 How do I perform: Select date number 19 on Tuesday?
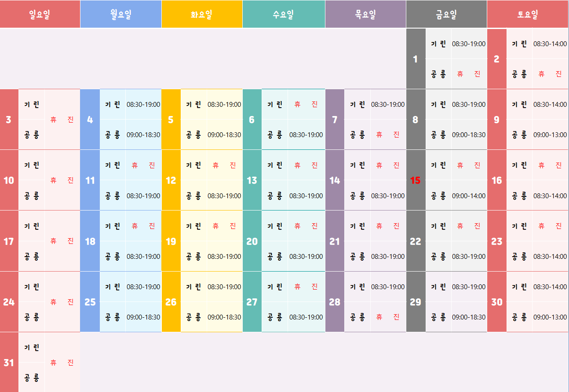(x=171, y=241)
